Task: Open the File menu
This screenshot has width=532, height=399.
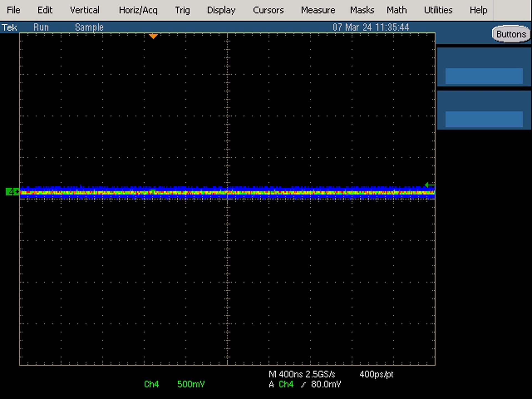Action: [x=13, y=10]
